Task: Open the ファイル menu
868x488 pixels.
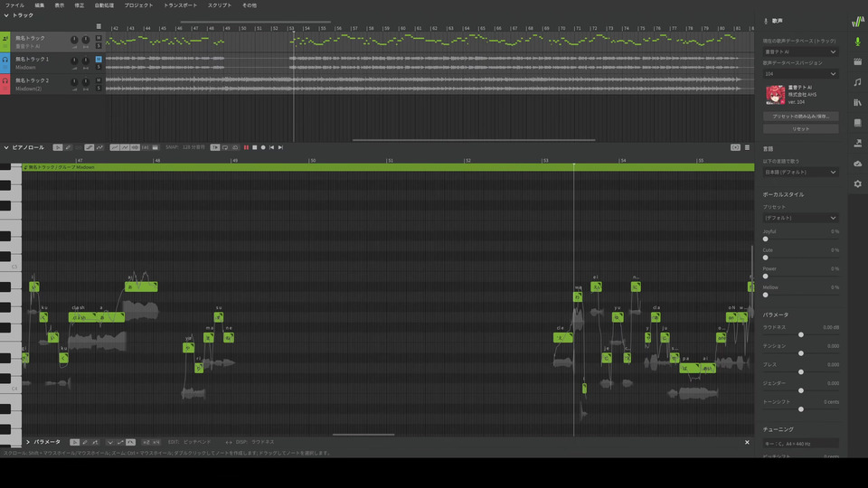Action: [14, 5]
